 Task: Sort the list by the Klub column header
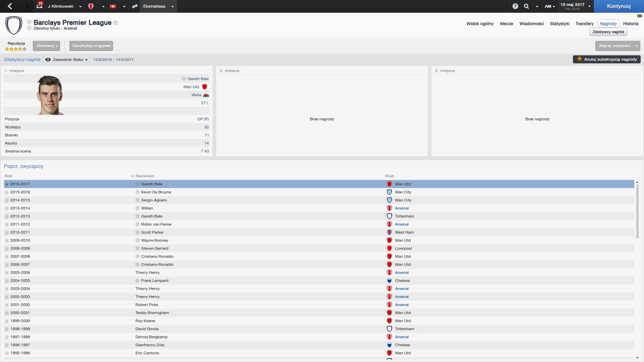tap(390, 176)
